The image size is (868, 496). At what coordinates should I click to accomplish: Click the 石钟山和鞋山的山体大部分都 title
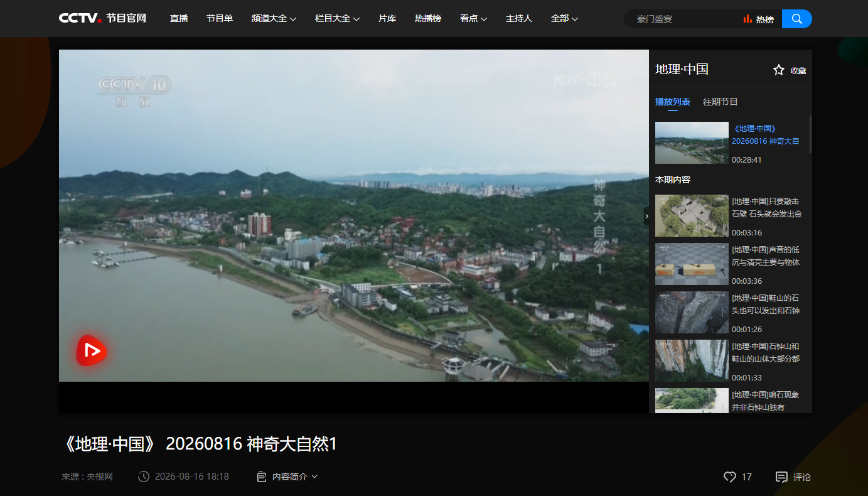pyautogui.click(x=766, y=353)
